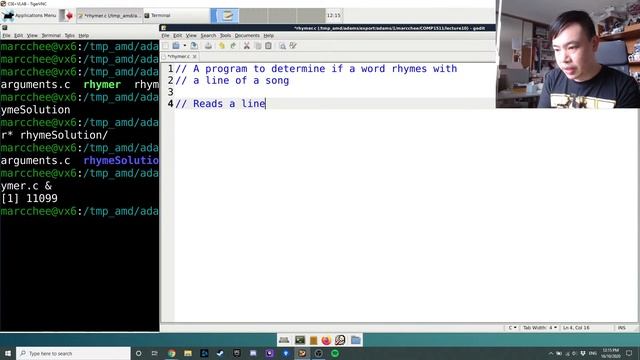Open gedit Tools menu

pos(225,36)
